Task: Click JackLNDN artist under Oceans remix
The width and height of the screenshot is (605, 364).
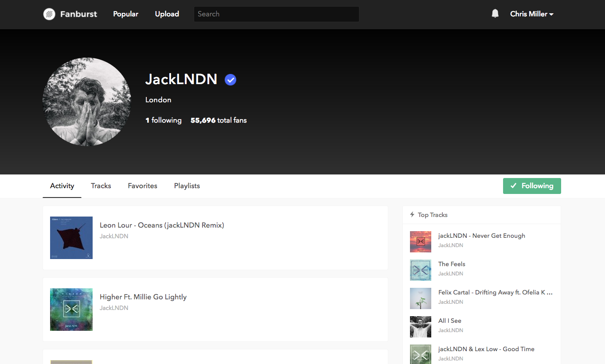Action: [x=114, y=236]
